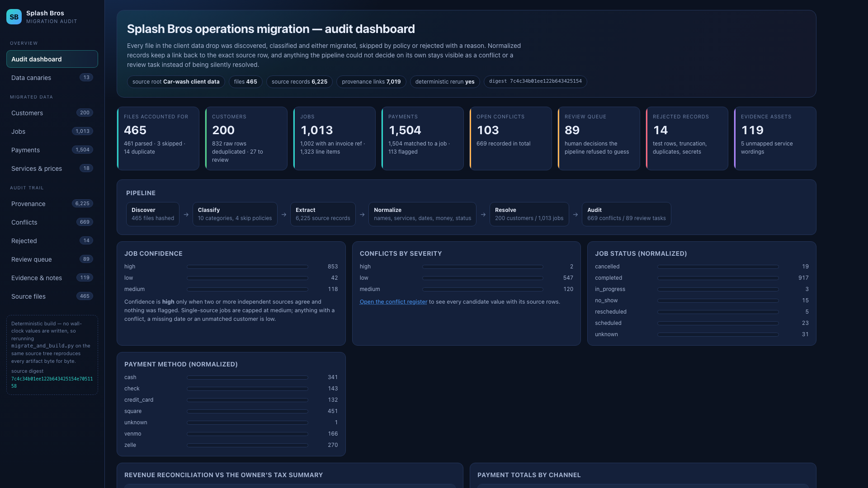Click the Customers 200 stat card

coord(246,138)
